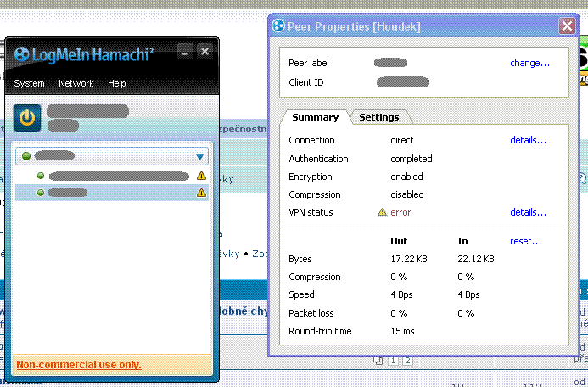This screenshot has height=387, width=588.
Task: Click the 'direct' connection value
Action: pos(401,140)
